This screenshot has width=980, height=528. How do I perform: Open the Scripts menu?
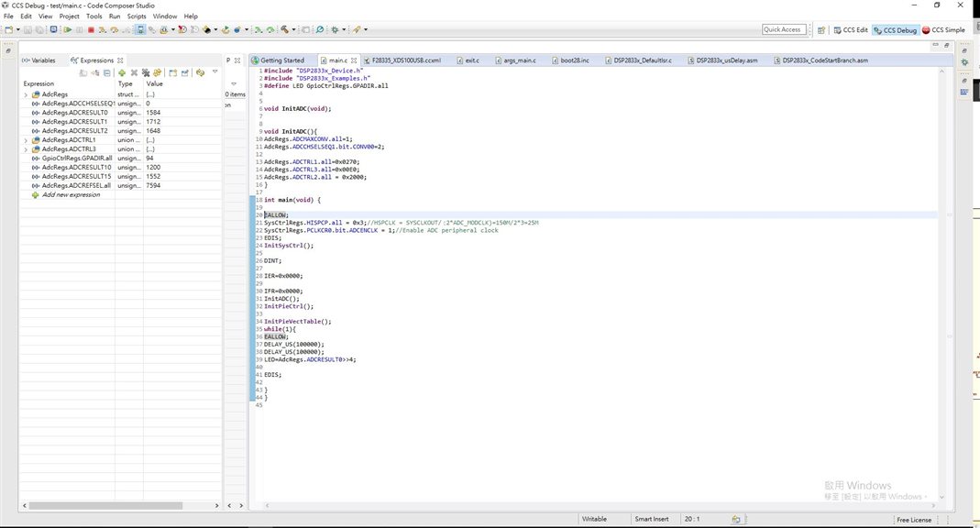pyautogui.click(x=137, y=16)
